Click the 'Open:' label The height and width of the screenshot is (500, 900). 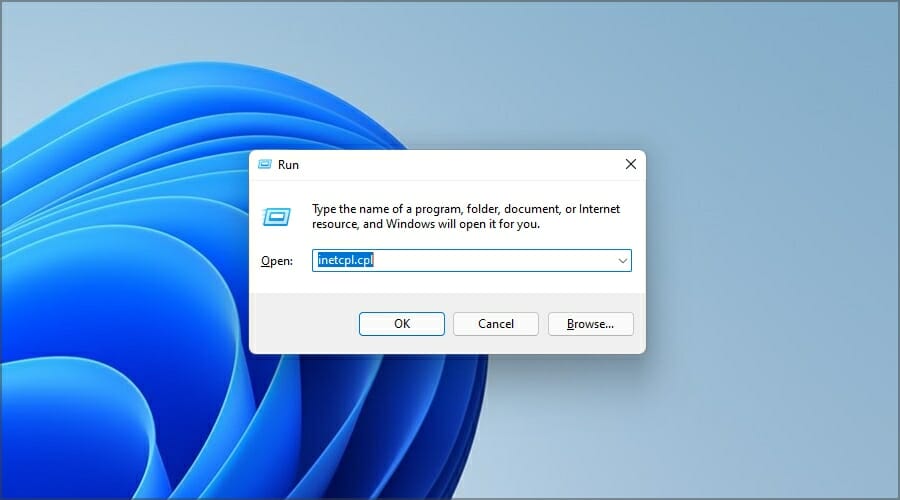(277, 261)
